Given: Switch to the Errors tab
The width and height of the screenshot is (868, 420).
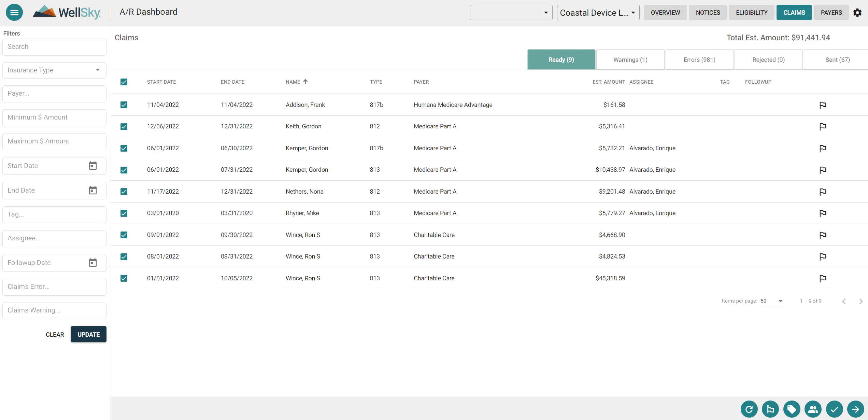Looking at the screenshot, I should click(x=699, y=59).
